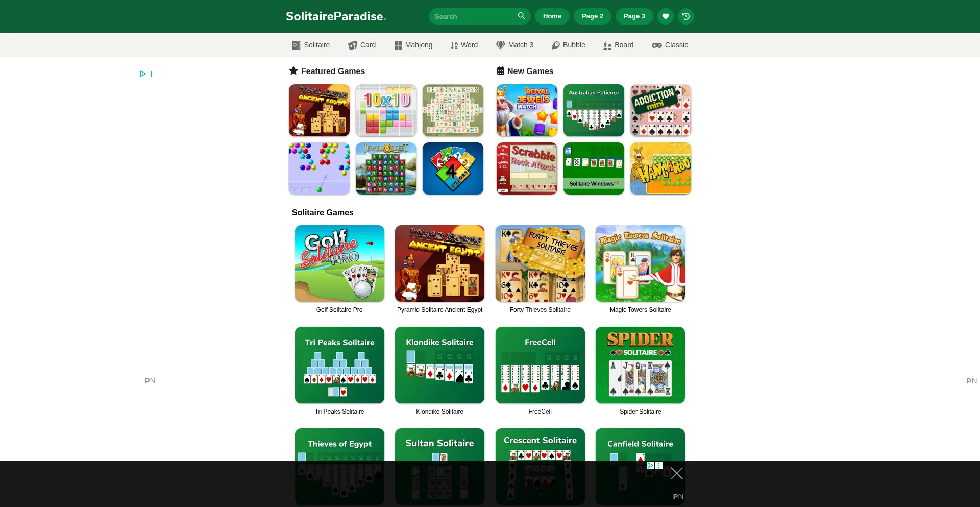Click the Home button
The height and width of the screenshot is (507, 980).
click(552, 16)
